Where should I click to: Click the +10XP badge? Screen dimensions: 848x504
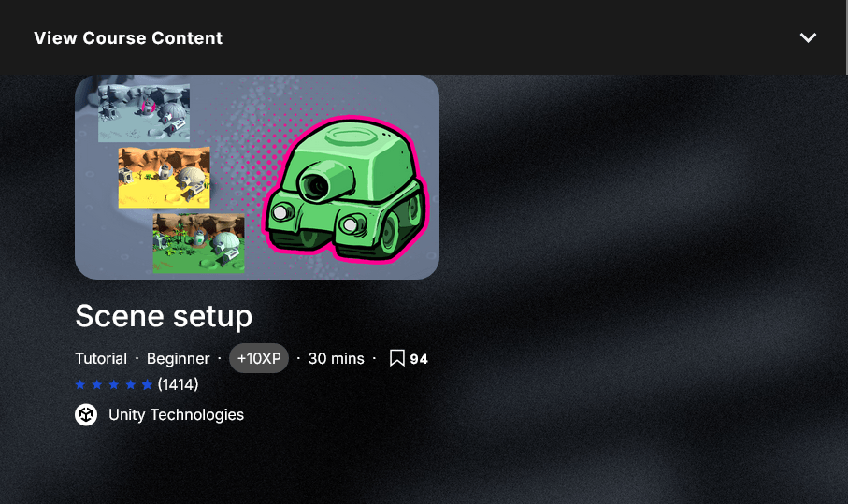tap(259, 358)
